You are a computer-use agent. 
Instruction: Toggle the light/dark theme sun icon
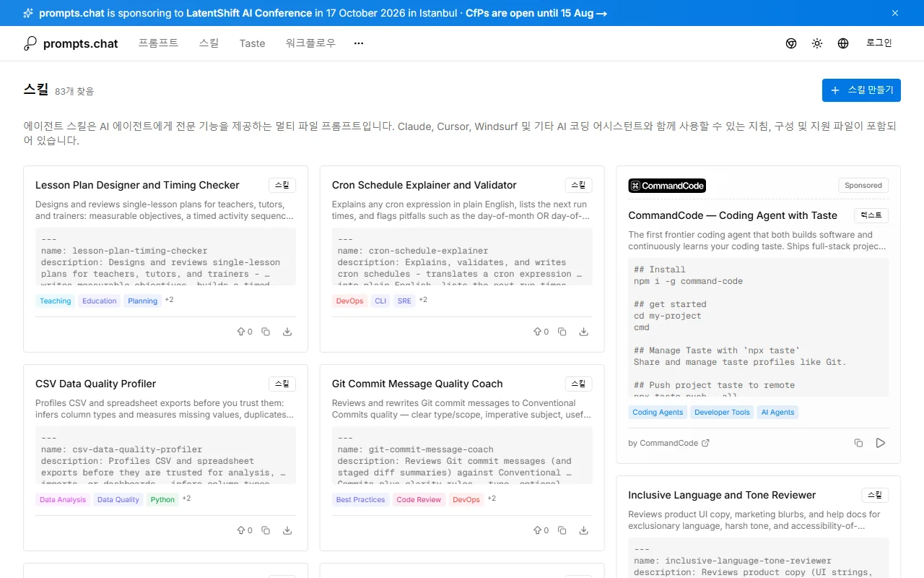click(x=817, y=43)
